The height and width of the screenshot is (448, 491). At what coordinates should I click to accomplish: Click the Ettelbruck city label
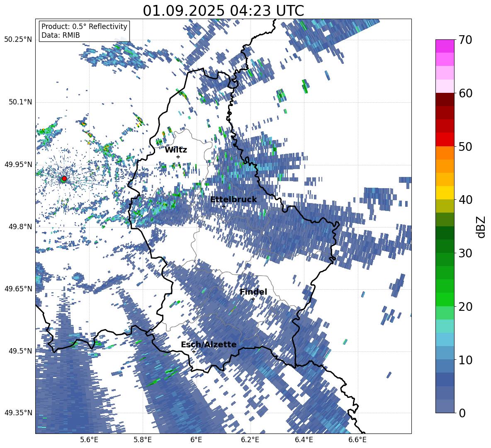[233, 200]
